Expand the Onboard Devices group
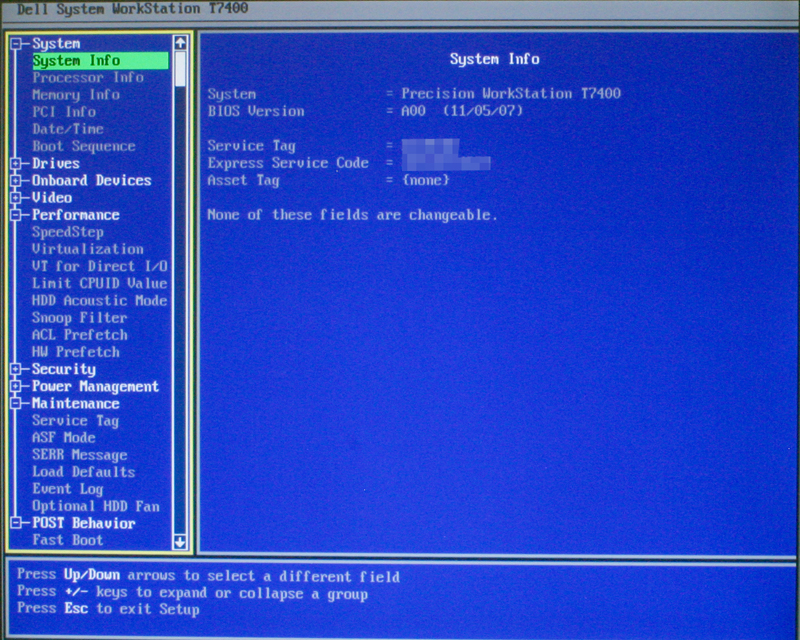The height and width of the screenshot is (640, 800). (x=16, y=181)
